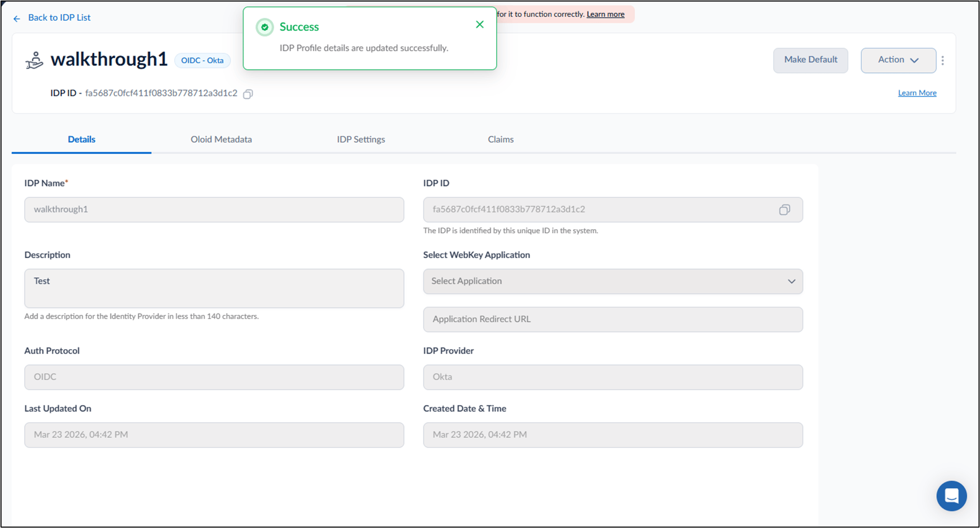Open the Learn more link in the banner

605,14
